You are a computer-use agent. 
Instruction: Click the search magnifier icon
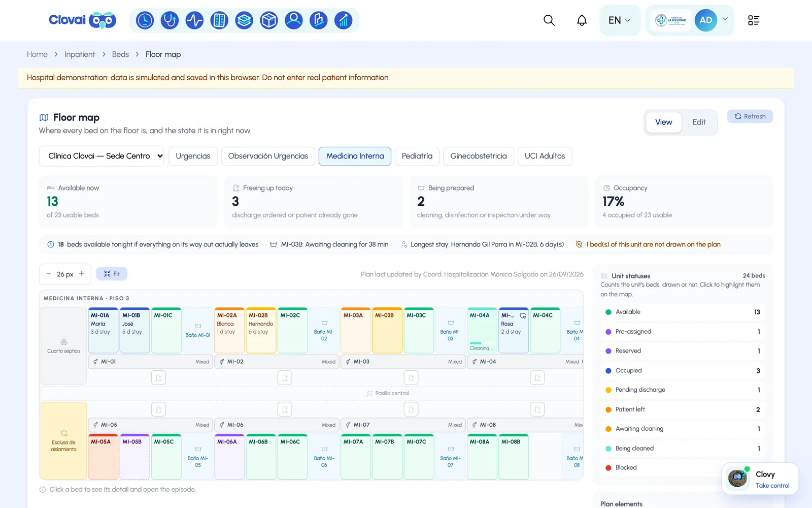click(x=549, y=20)
